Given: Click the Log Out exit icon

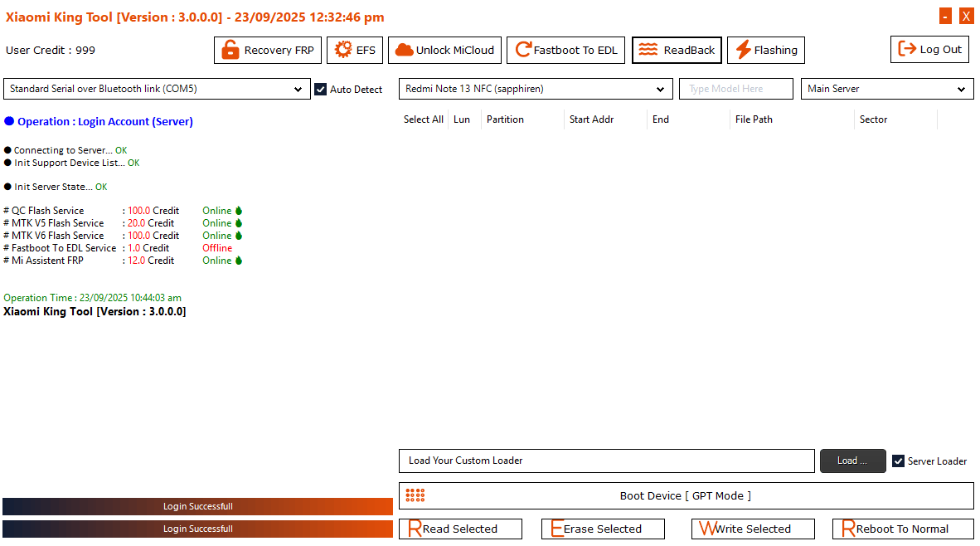Looking at the screenshot, I should click(905, 49).
